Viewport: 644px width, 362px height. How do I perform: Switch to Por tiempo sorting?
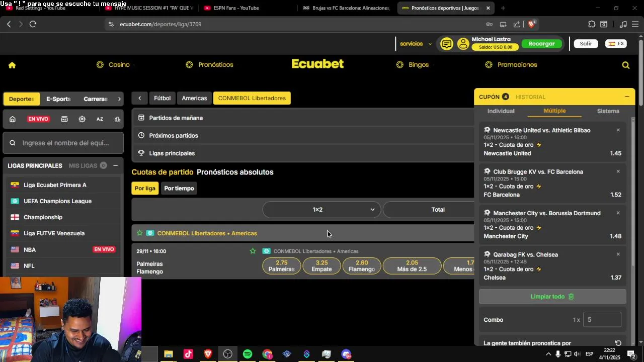coord(179,189)
